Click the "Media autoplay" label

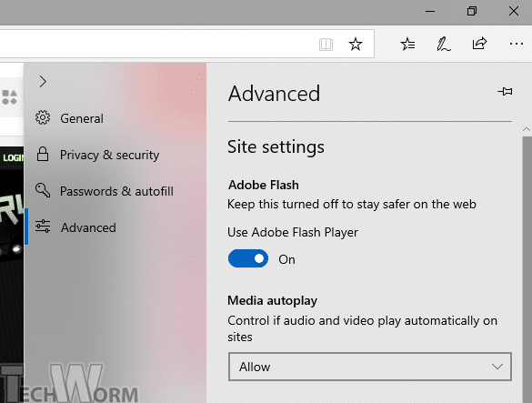273,301
